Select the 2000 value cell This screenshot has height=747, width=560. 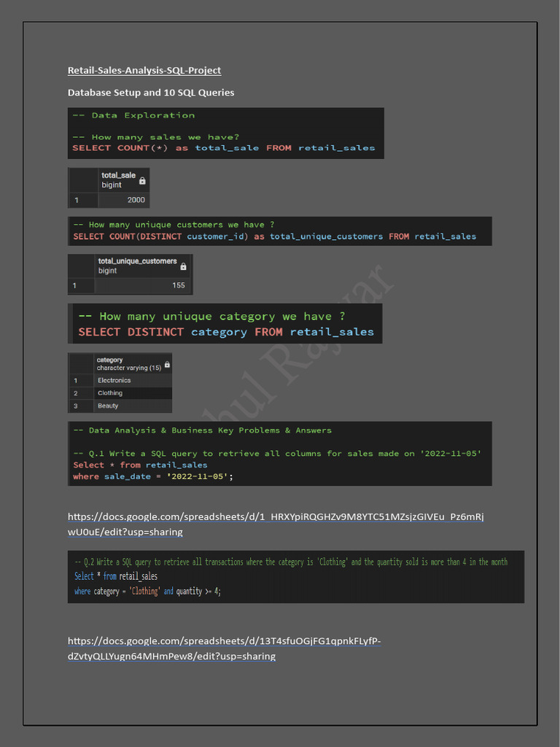(124, 200)
